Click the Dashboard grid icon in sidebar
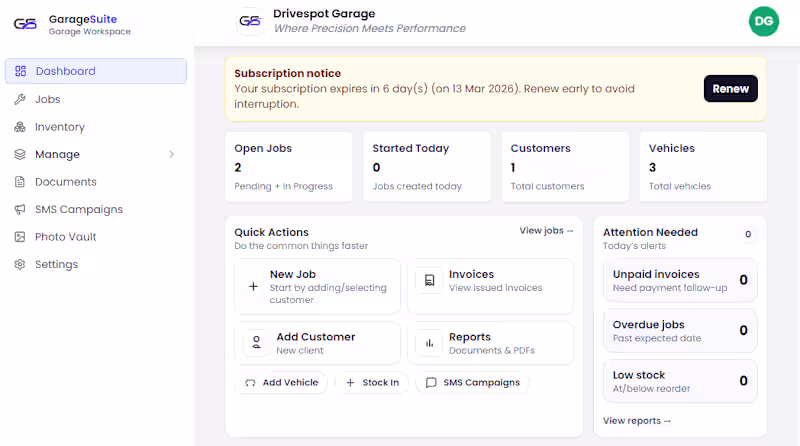Image resolution: width=800 pixels, height=446 pixels. click(20, 71)
